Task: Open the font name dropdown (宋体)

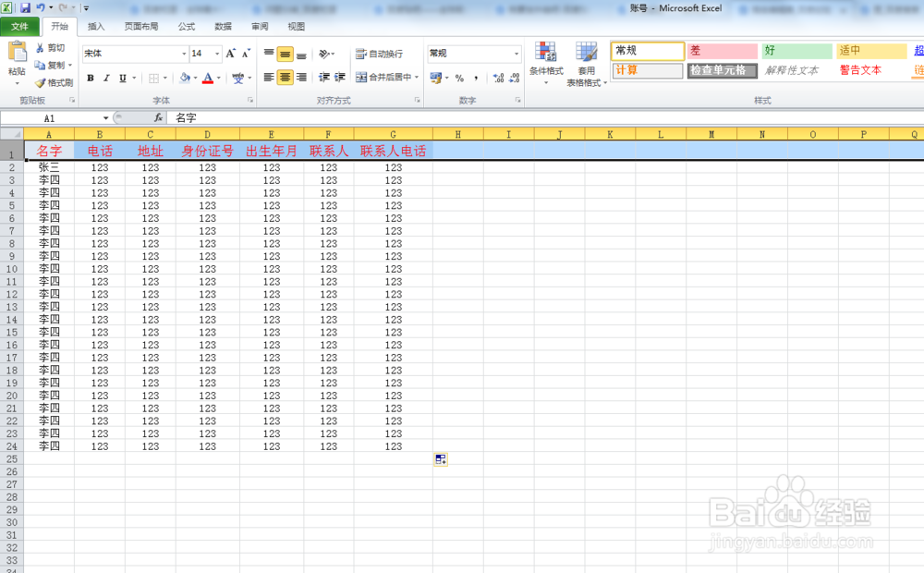Action: [184, 54]
